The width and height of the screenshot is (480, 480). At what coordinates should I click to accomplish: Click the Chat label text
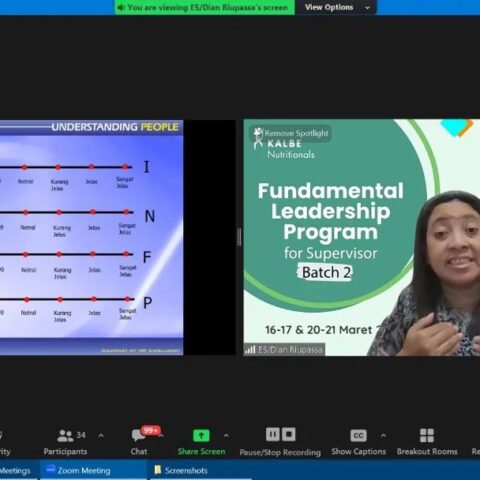click(139, 452)
